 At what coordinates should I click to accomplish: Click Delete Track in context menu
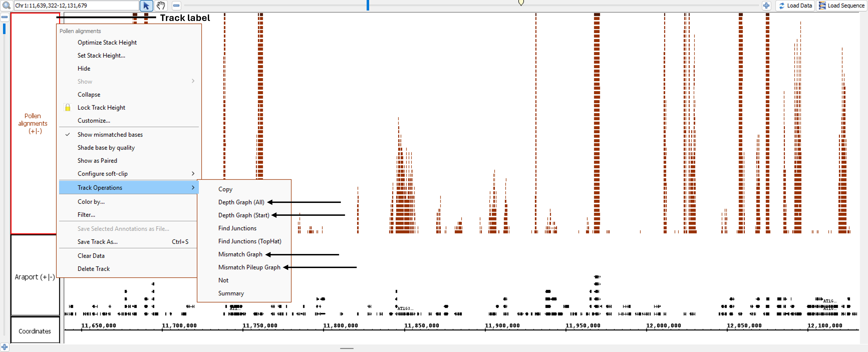click(x=94, y=269)
